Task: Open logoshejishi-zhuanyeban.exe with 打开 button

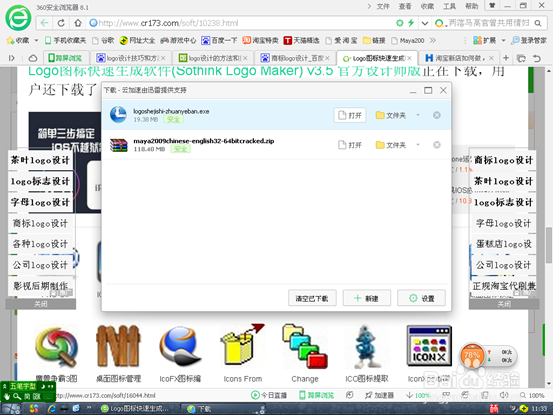Action: (x=350, y=115)
